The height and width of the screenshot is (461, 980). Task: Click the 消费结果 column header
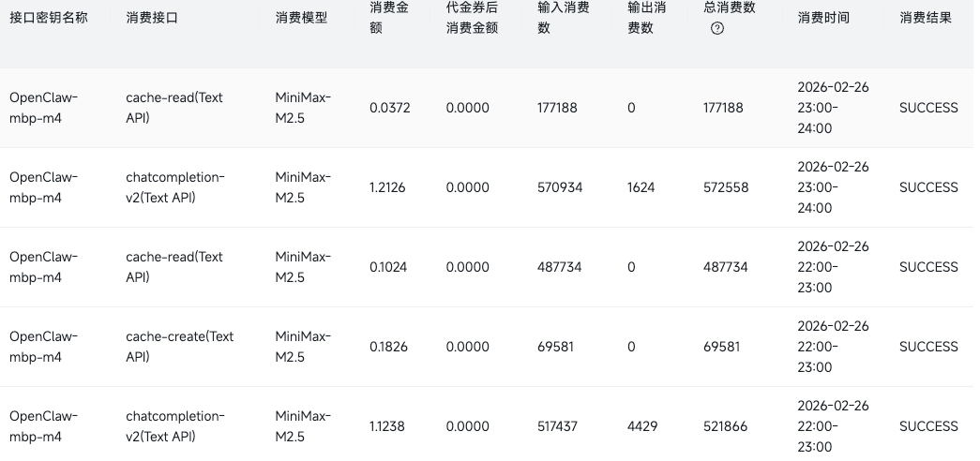coord(926,18)
